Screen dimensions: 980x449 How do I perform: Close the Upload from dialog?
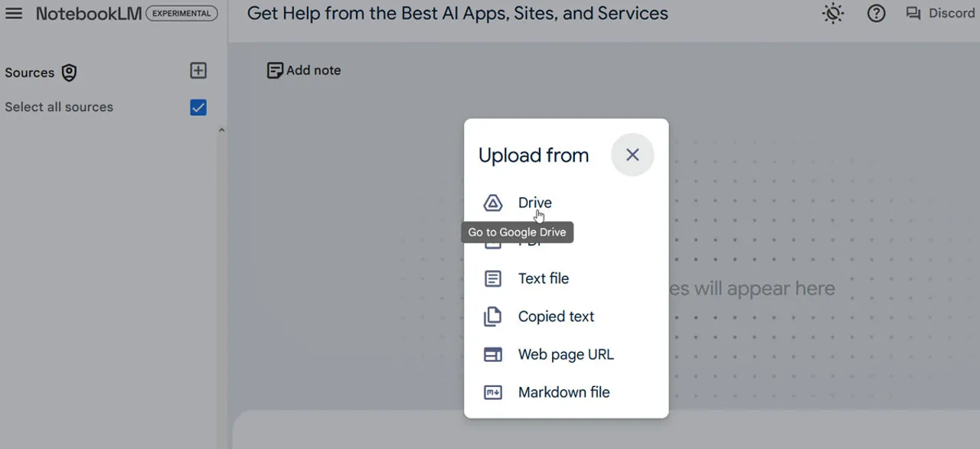[x=632, y=155]
